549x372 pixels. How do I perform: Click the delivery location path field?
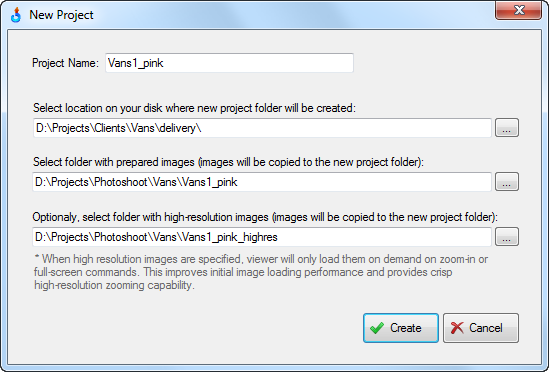click(262, 128)
